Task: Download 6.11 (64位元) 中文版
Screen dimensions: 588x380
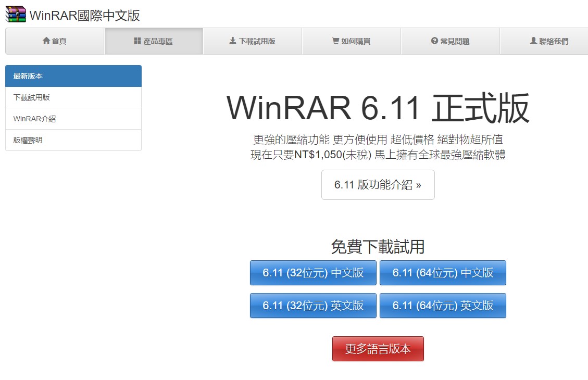Action: click(443, 273)
